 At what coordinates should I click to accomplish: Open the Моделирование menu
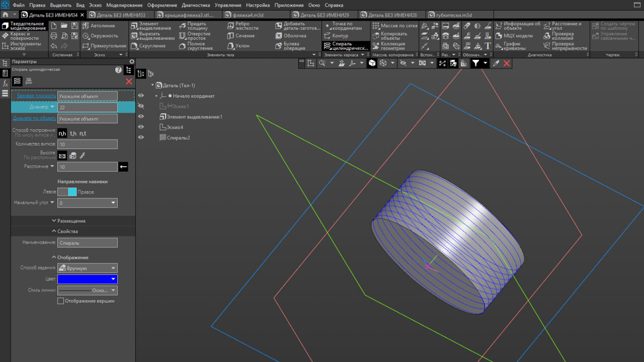coord(124,5)
